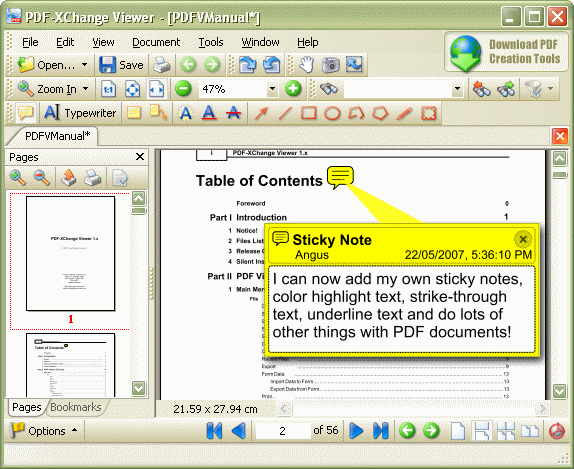
Task: Choose the Rectangle drawing tool
Action: pyautogui.click(x=309, y=113)
